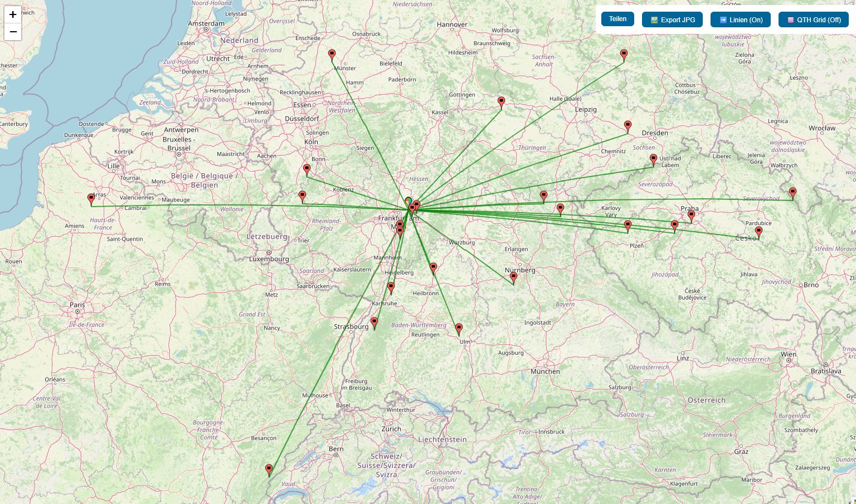Select the marker near Nürnberg

pyautogui.click(x=514, y=277)
